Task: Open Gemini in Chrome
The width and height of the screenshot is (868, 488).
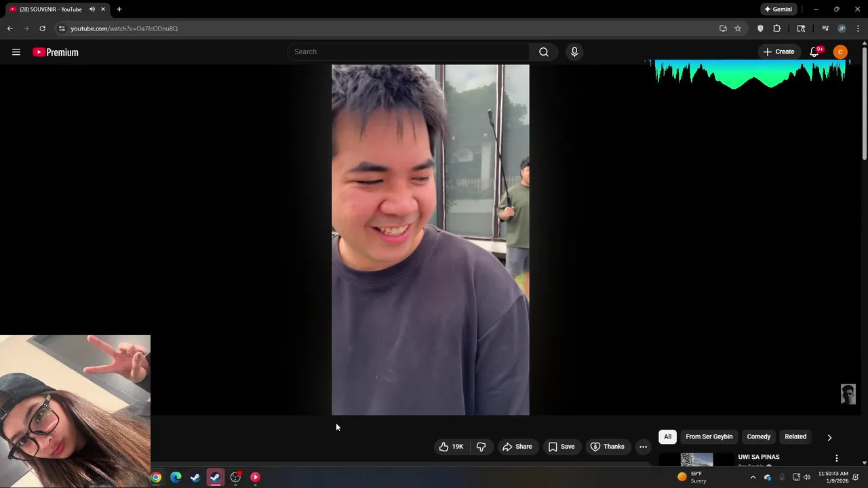Action: (778, 9)
